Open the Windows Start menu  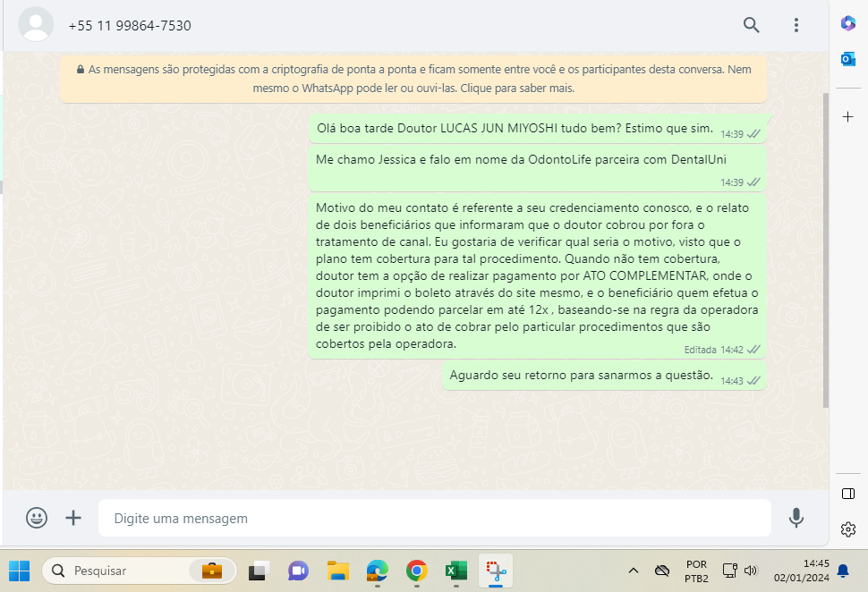[x=20, y=571]
